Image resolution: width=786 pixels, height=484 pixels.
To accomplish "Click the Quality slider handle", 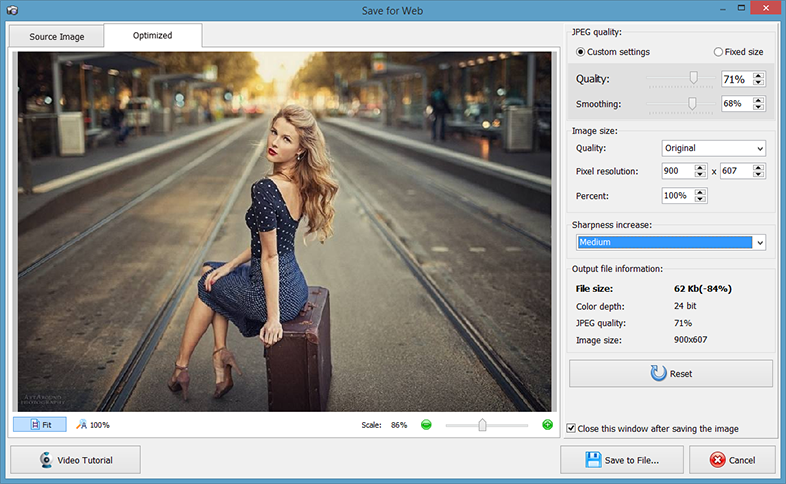I will pyautogui.click(x=693, y=77).
